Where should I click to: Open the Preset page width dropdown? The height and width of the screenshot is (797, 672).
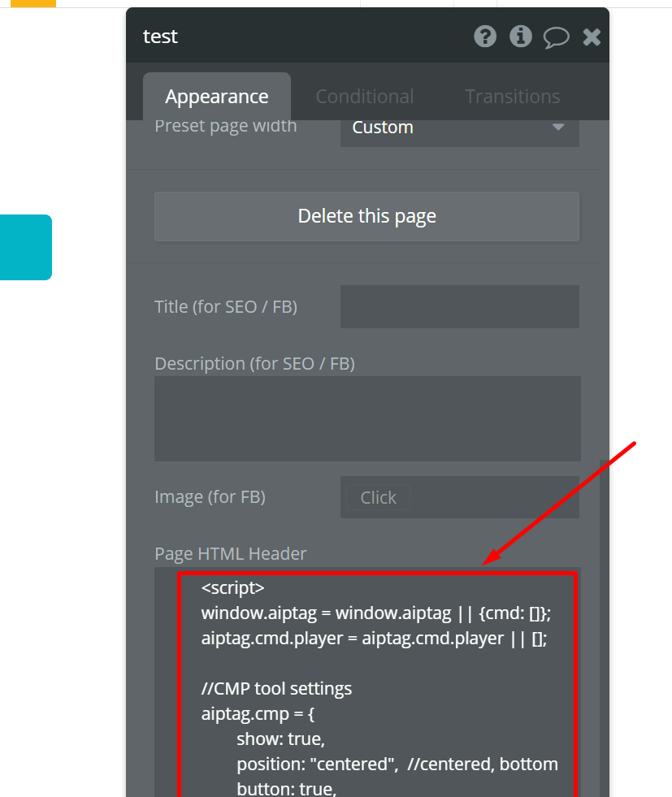[460, 128]
